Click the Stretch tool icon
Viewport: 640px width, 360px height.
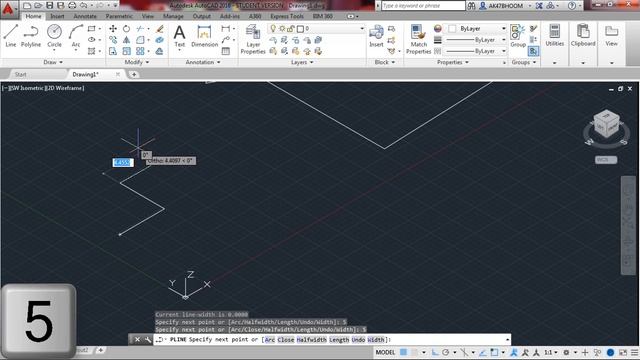pyautogui.click(x=113, y=51)
